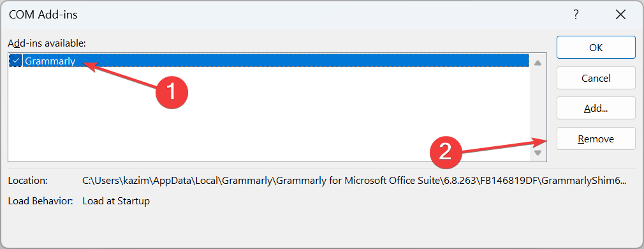Click the Load Behavior field label
The width and height of the screenshot is (644, 249).
(40, 201)
